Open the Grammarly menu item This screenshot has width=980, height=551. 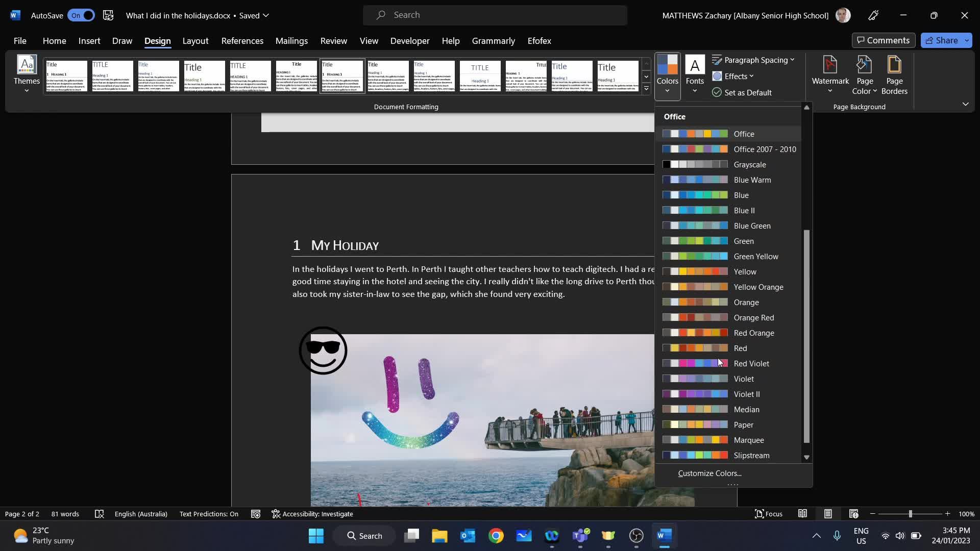(493, 41)
